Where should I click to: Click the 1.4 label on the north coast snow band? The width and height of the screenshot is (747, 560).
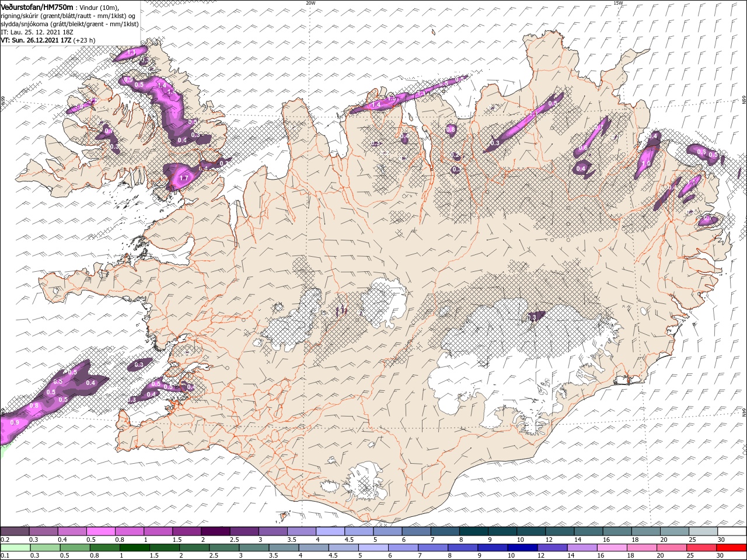click(x=376, y=104)
